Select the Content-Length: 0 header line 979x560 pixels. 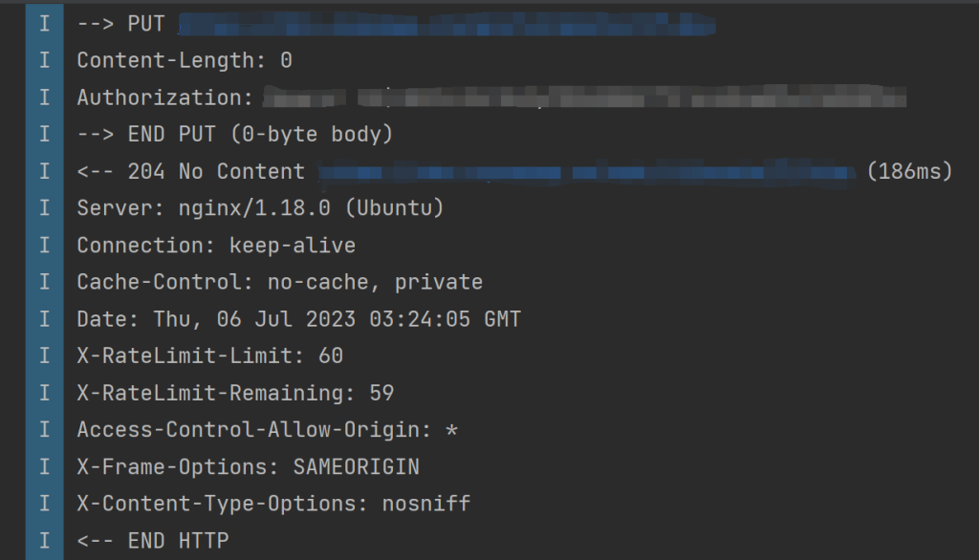[x=185, y=60]
